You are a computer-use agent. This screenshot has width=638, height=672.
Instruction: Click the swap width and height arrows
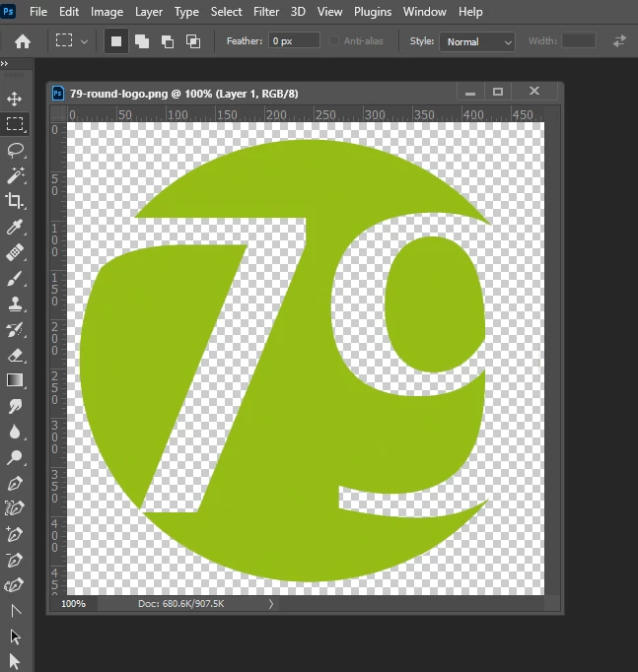pos(619,41)
